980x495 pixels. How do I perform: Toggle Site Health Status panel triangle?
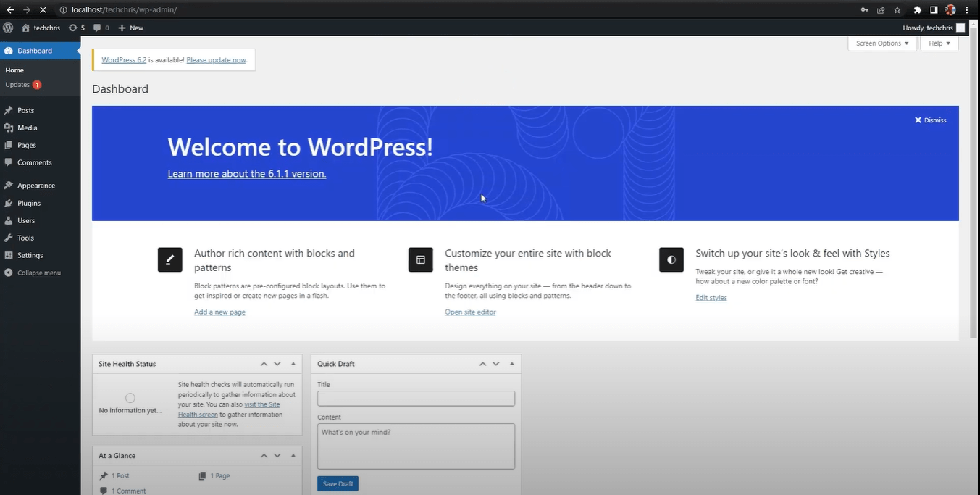tap(293, 364)
